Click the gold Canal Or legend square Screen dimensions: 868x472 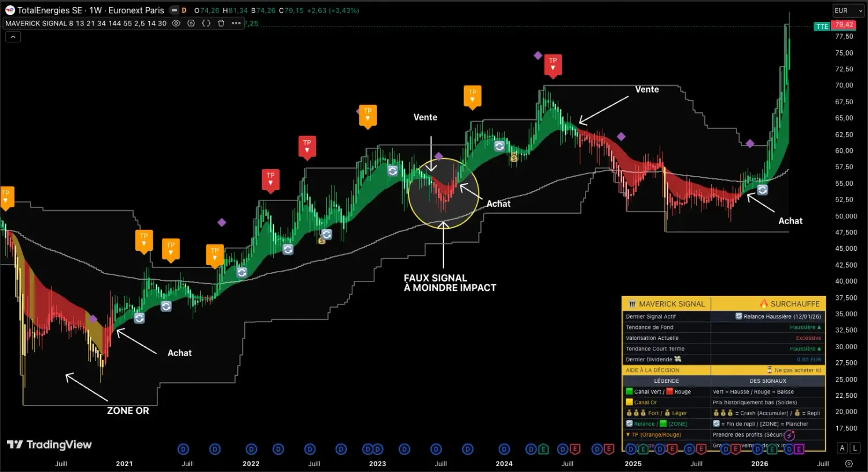coord(629,403)
